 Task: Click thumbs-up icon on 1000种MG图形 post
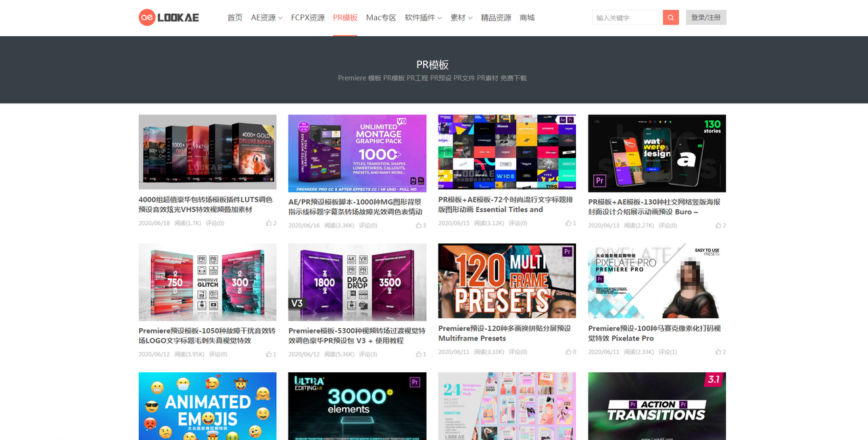coord(419,226)
